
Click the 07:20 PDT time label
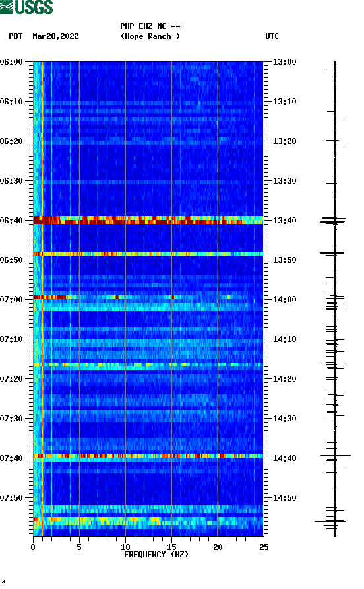point(12,379)
